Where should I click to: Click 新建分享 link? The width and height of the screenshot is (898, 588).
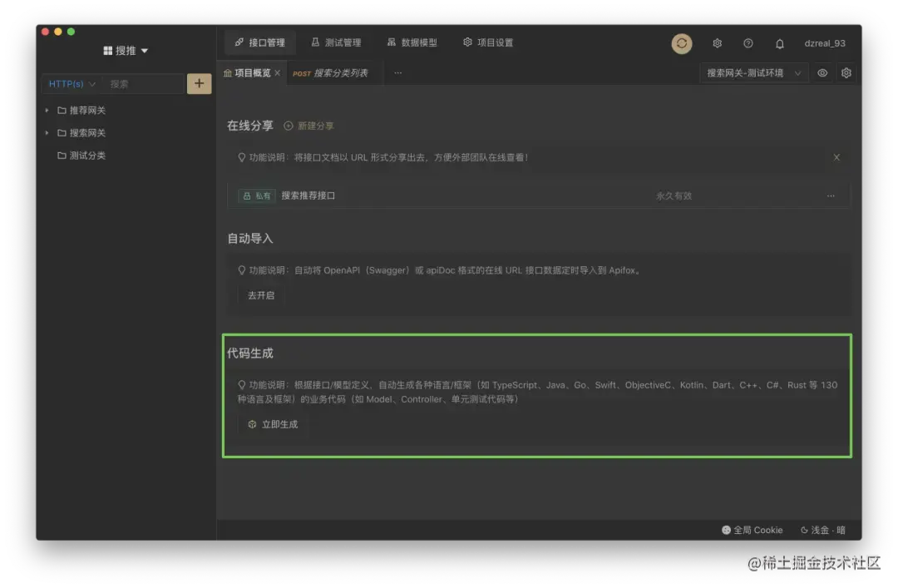point(316,126)
